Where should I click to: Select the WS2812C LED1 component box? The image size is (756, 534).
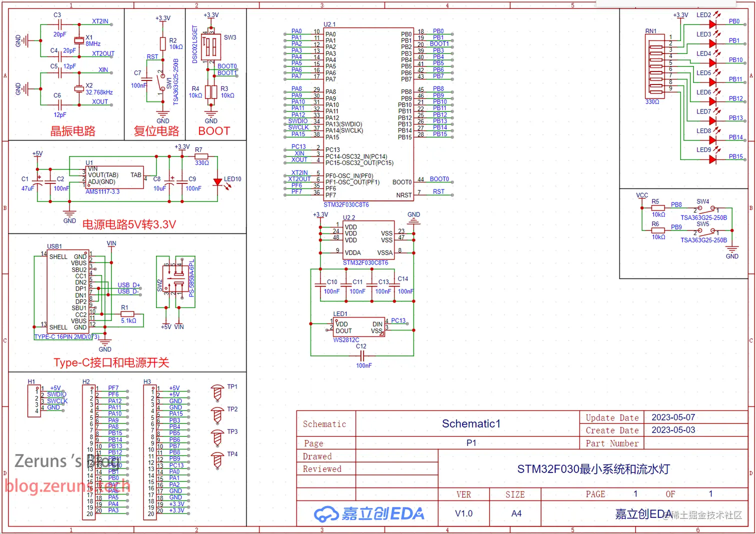[359, 327]
